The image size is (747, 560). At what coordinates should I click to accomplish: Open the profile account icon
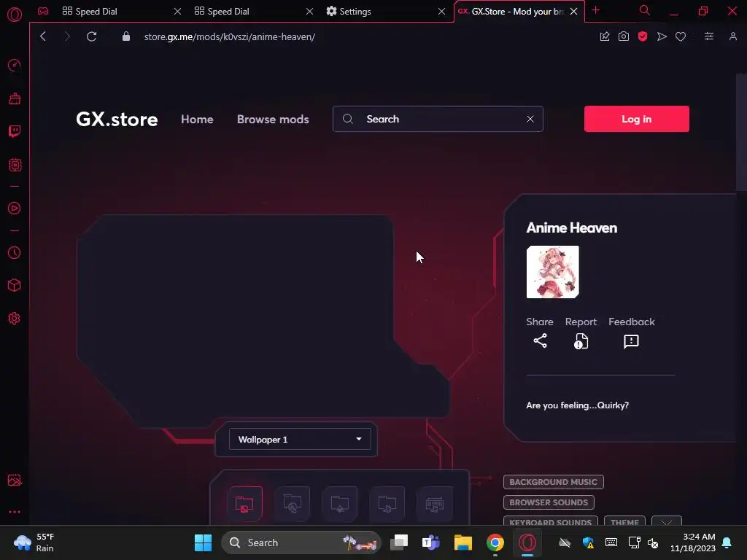[732, 36]
